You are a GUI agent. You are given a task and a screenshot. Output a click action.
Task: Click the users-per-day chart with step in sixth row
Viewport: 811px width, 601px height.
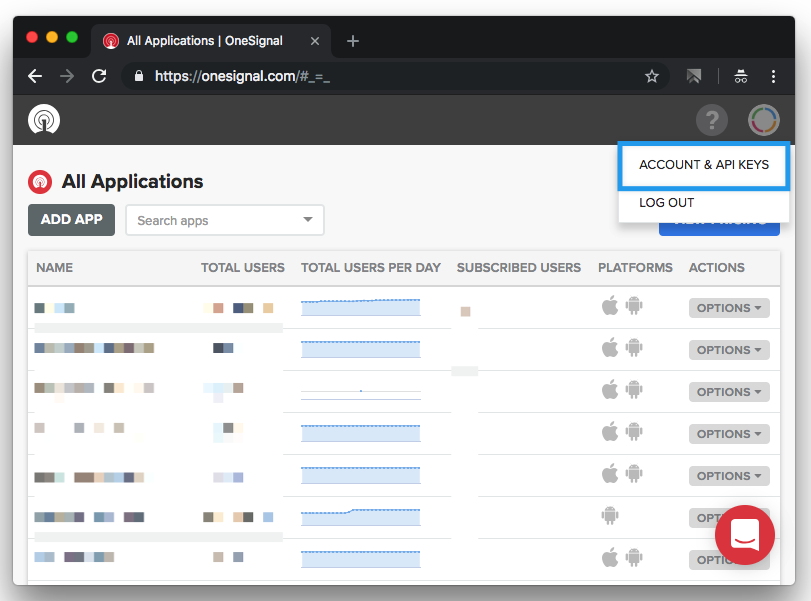point(361,517)
